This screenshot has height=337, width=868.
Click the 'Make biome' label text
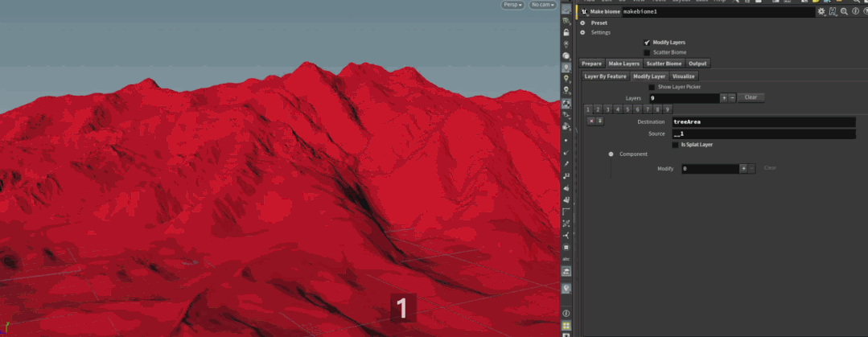(605, 11)
